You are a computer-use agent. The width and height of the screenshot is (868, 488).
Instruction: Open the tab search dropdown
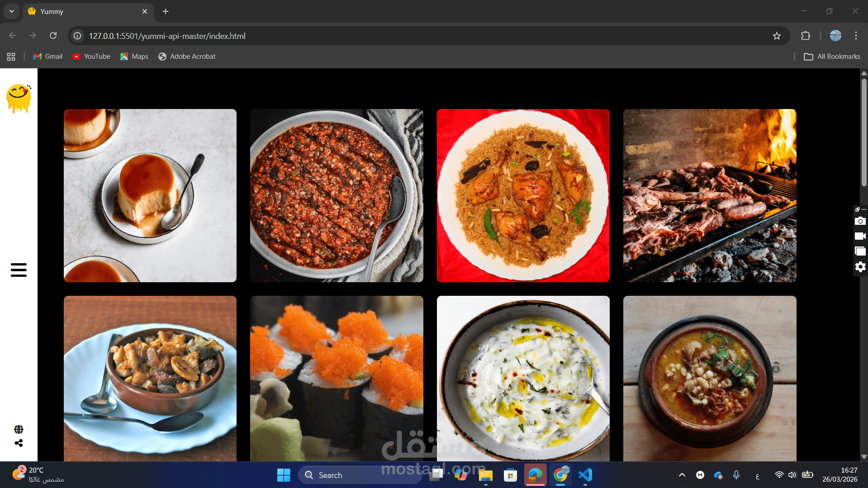12,11
